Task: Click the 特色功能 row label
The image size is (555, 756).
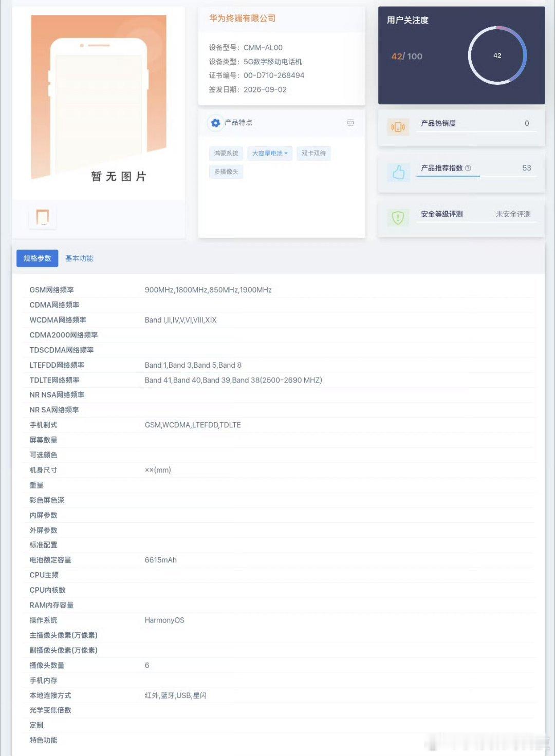Action: point(44,740)
